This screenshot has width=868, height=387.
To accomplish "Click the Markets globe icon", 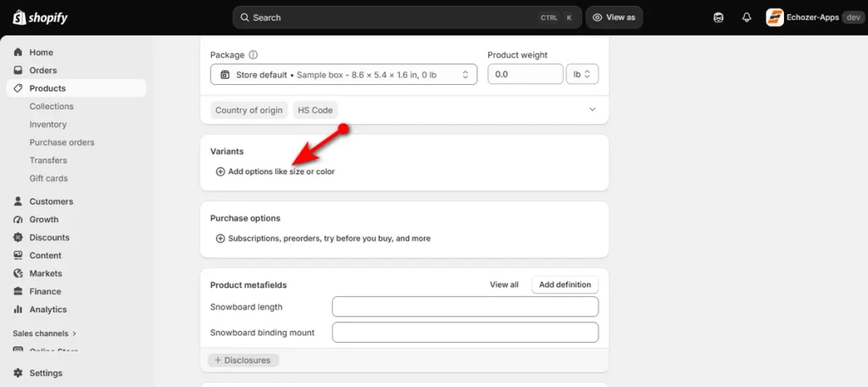I will 19,273.
